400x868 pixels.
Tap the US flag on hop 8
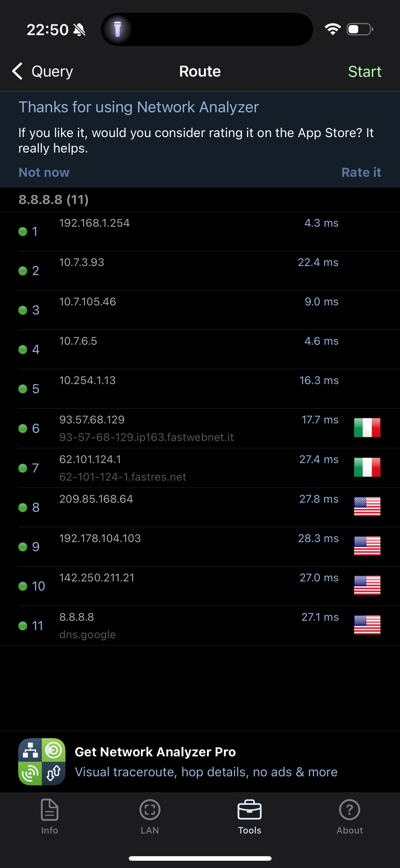tap(367, 506)
